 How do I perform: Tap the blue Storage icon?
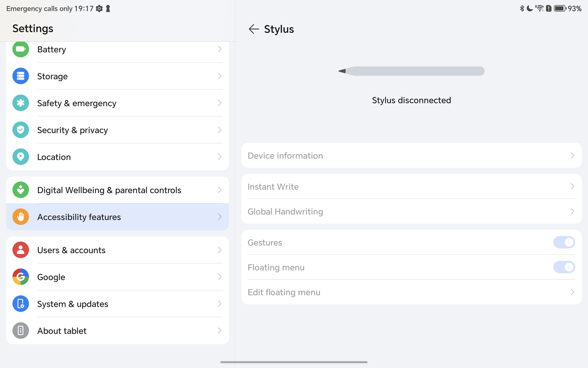point(21,76)
